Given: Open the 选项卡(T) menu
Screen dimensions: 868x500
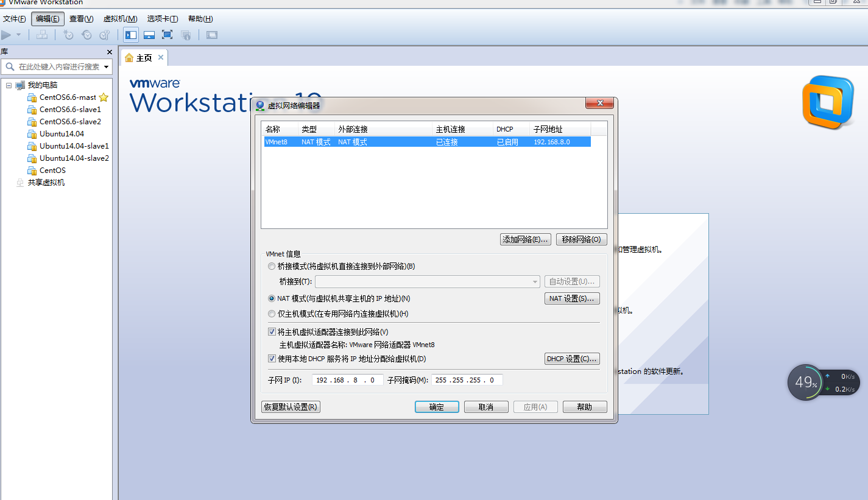Looking at the screenshot, I should 163,19.
